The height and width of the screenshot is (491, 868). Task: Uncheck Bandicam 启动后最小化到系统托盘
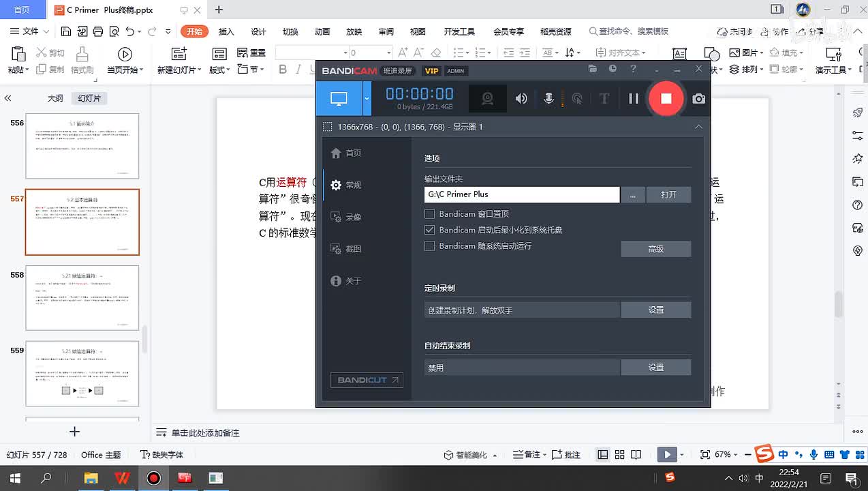[x=429, y=230]
